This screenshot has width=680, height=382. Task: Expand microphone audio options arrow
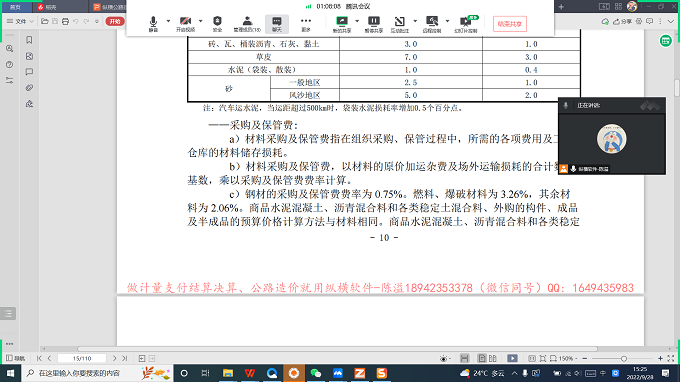168,21
